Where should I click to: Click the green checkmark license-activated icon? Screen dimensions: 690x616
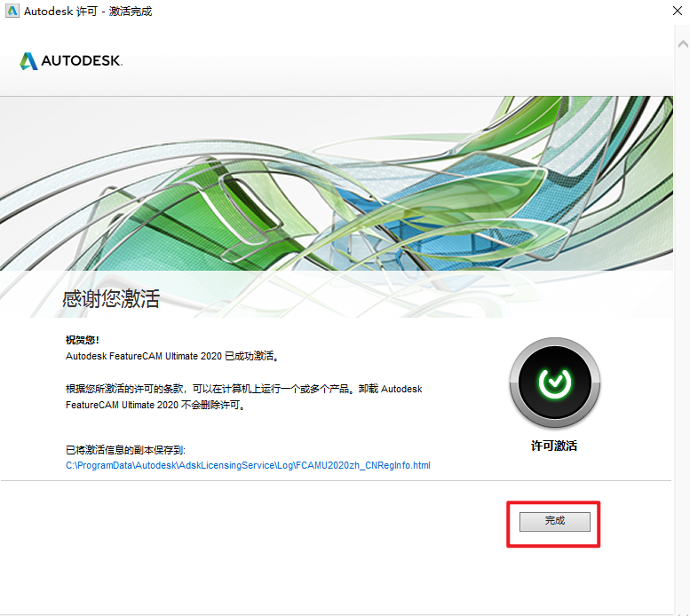555,383
